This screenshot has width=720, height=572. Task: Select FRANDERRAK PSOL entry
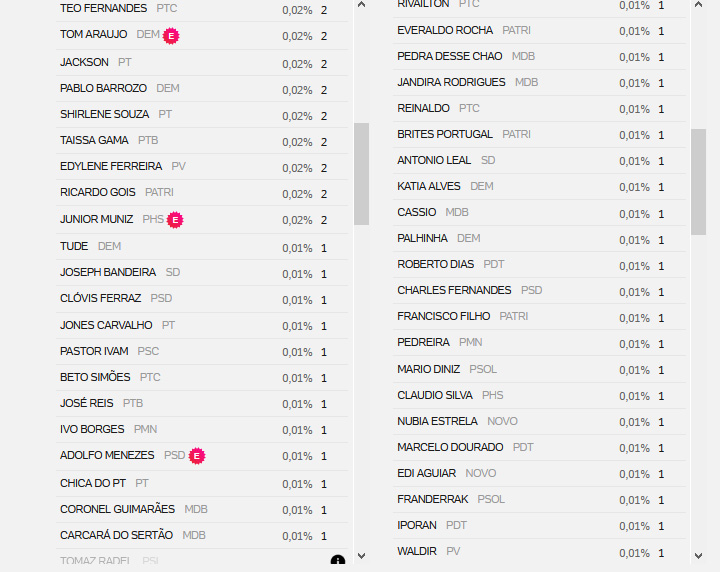539,499
